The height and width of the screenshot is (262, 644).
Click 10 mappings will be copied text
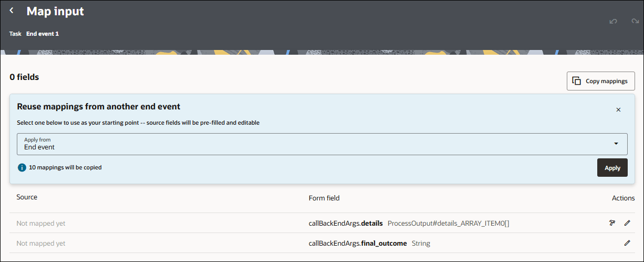pos(66,168)
